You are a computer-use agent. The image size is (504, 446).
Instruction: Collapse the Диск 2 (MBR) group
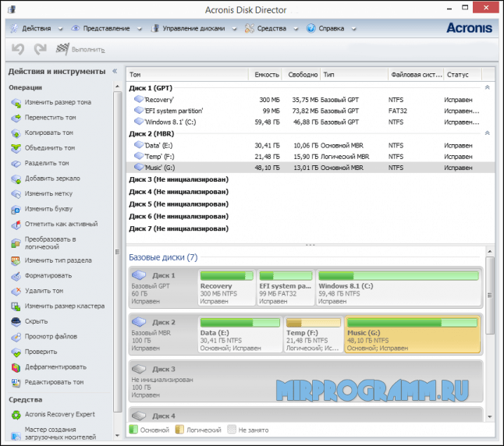488,133
